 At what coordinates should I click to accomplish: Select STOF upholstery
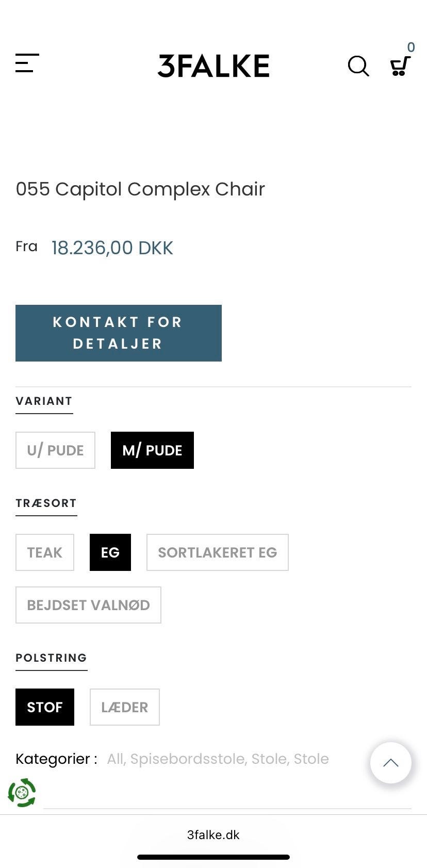pyautogui.click(x=45, y=707)
